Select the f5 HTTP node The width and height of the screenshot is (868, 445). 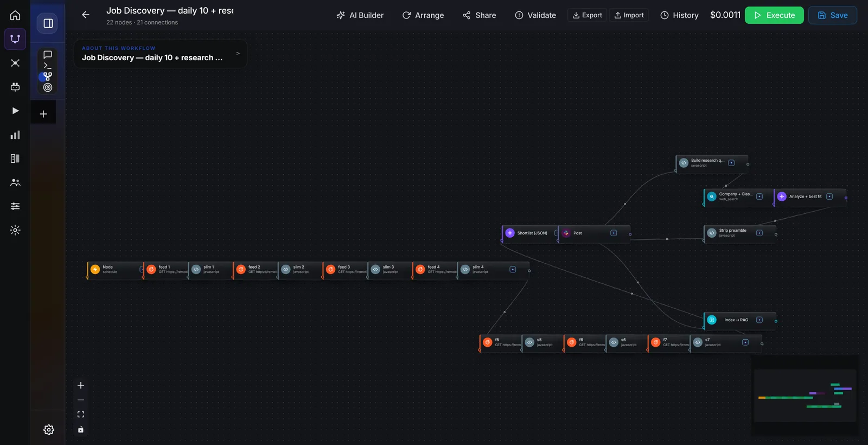(501, 342)
